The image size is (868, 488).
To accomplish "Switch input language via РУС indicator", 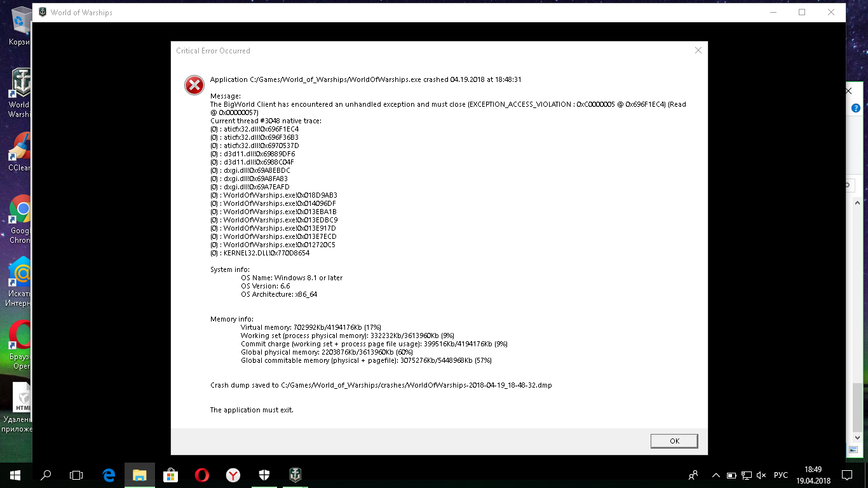I will click(x=781, y=475).
